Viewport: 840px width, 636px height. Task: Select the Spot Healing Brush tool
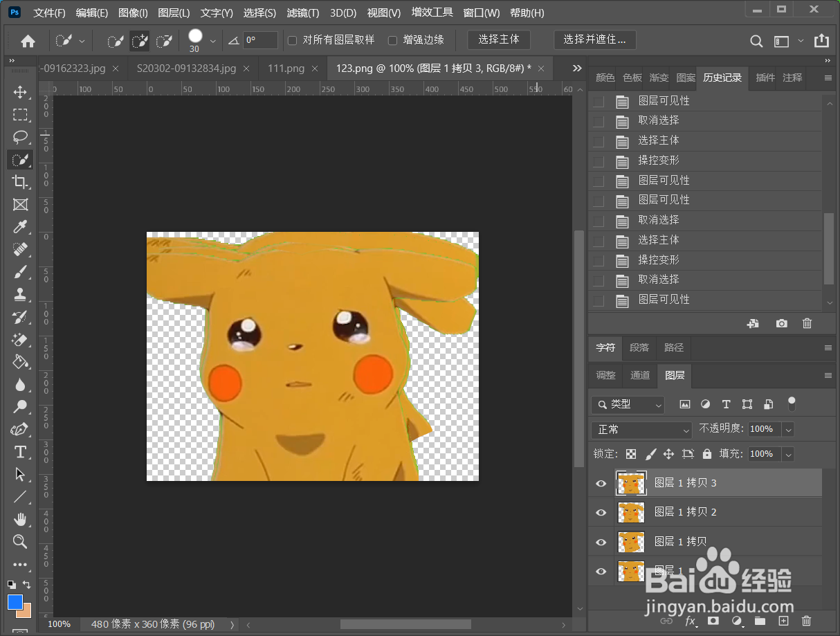coord(20,250)
